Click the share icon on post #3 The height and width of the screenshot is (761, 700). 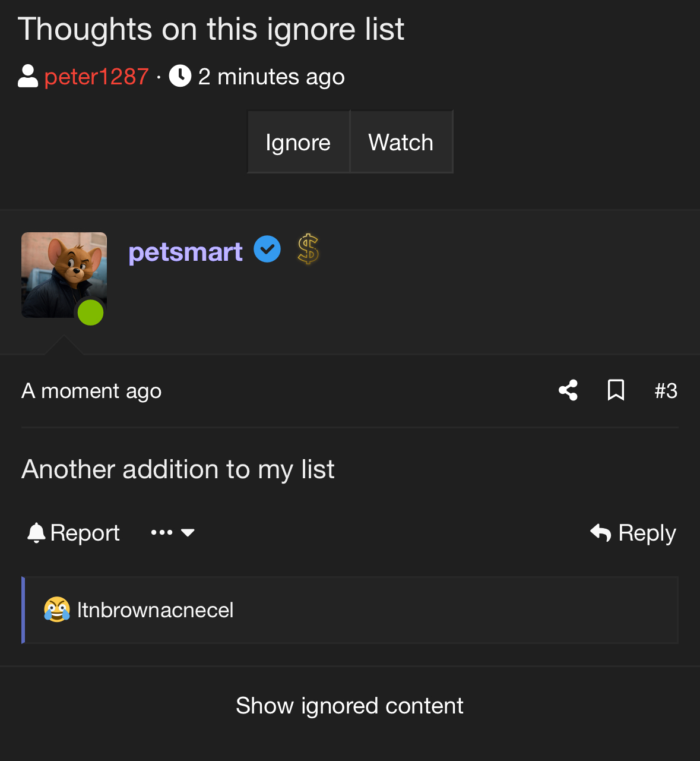click(x=568, y=390)
